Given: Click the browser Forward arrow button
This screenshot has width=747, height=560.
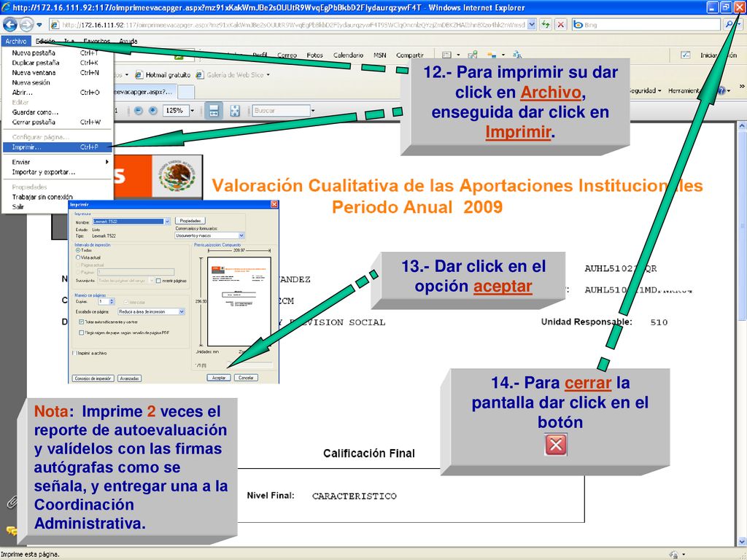Looking at the screenshot, I should point(26,24).
